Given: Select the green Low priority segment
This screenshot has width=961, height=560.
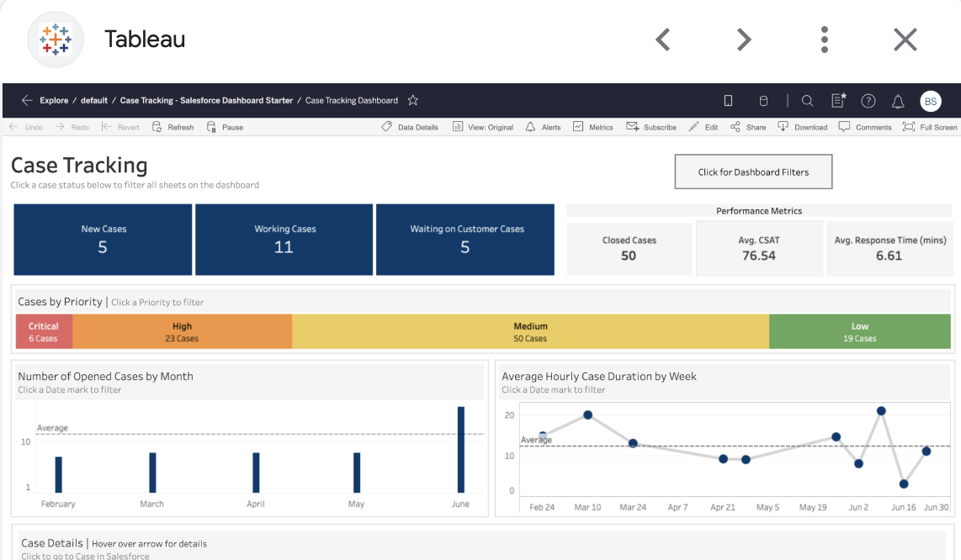Looking at the screenshot, I should point(860,331).
